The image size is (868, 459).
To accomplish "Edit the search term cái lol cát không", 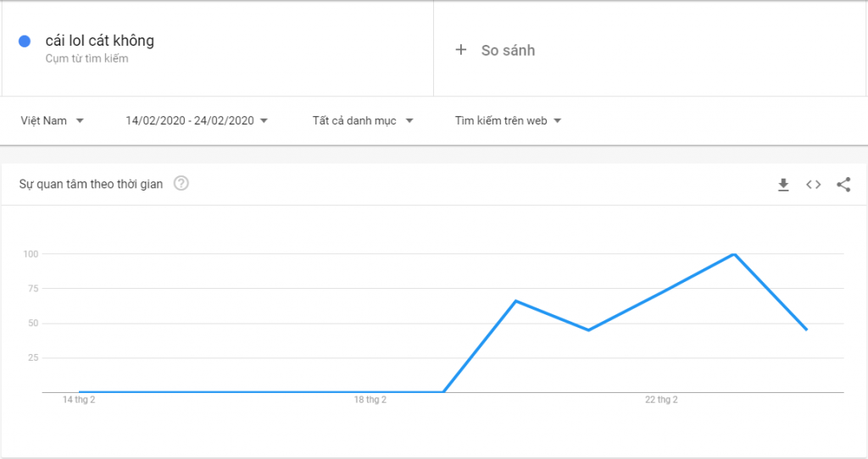I will (x=99, y=41).
